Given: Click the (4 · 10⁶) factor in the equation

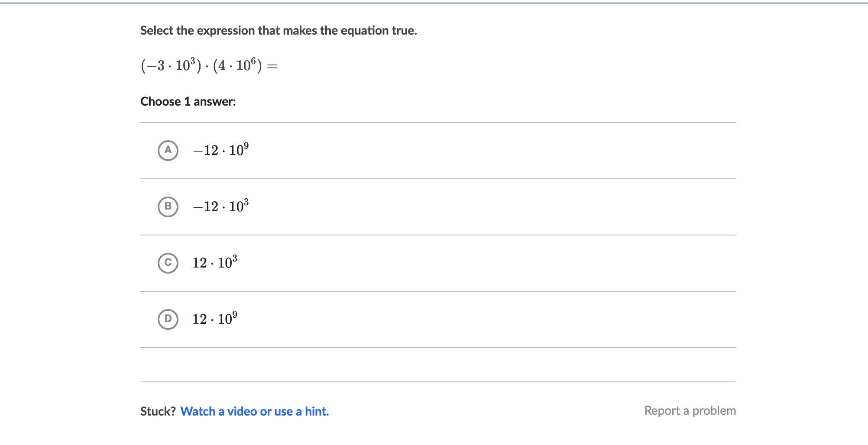Looking at the screenshot, I should (237, 66).
